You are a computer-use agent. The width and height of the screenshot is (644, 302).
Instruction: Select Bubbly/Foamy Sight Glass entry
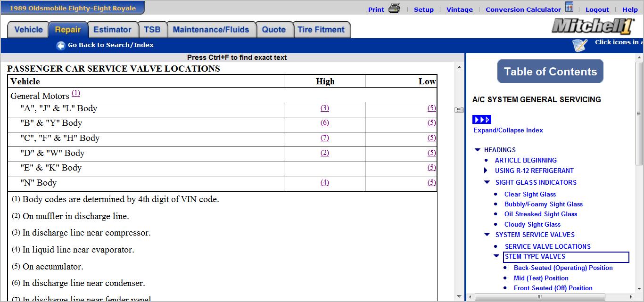[544, 204]
